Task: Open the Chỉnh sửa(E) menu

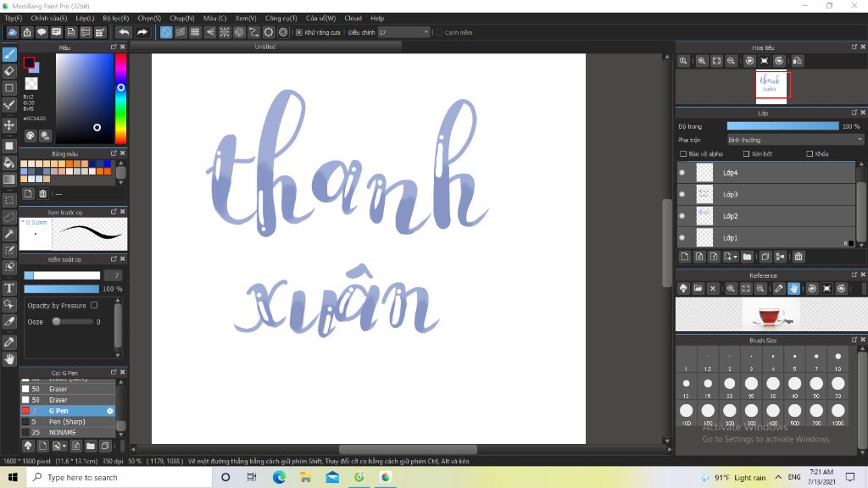Action: point(48,19)
